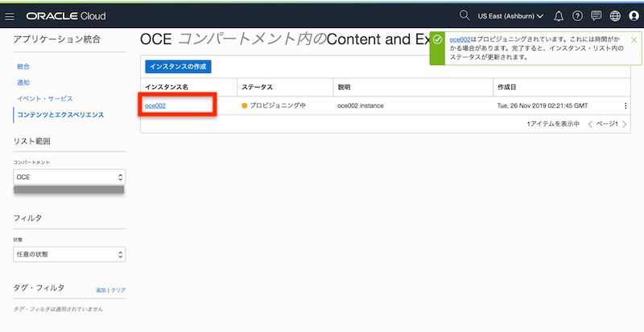Image resolution: width=644 pixels, height=332 pixels.
Task: Open the feedback chat icon
Action: 597,16
